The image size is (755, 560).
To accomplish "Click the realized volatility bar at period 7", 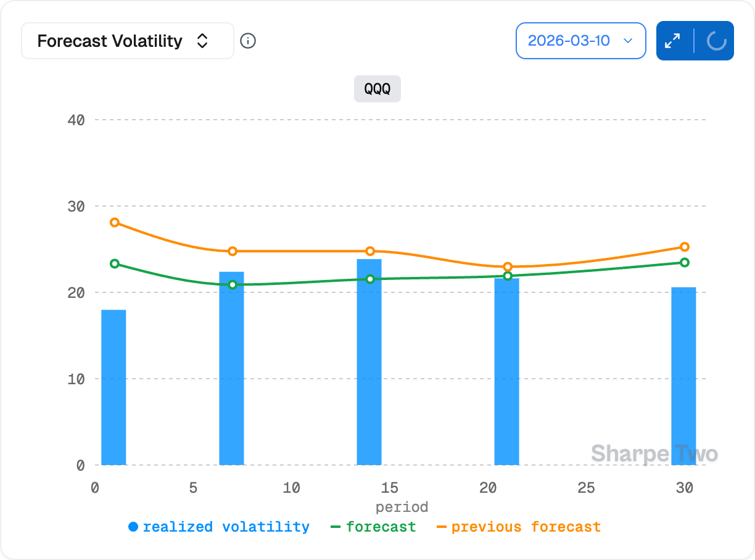I will [232, 370].
